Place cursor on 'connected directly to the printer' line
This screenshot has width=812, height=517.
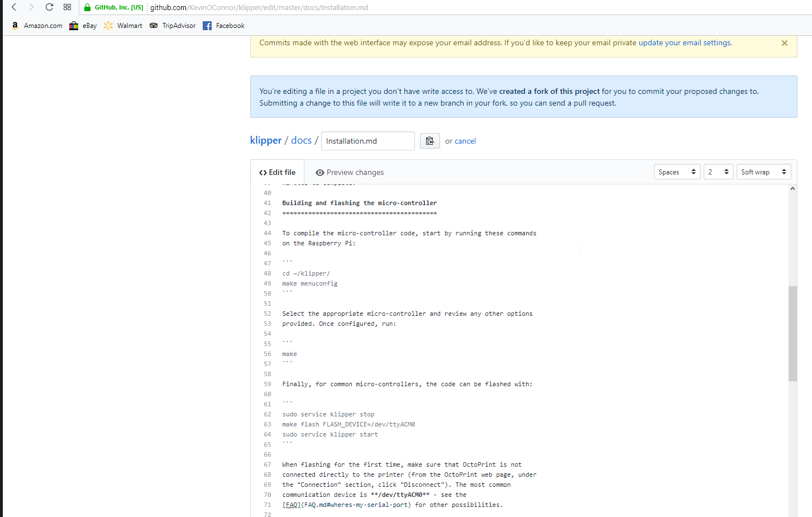pyautogui.click(x=409, y=475)
